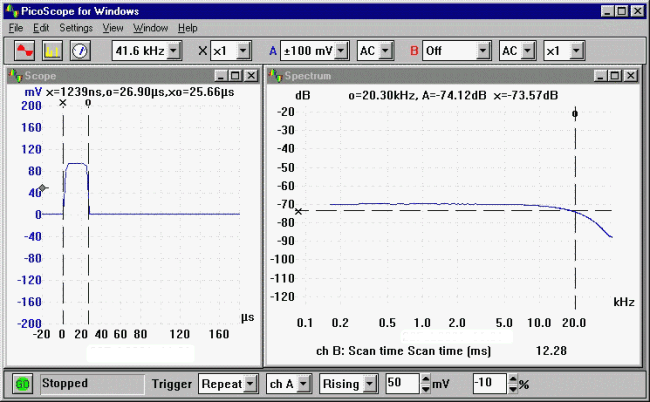Screen dimensions: 650x402
Task: Open the spectrum analyzer view from the toolbar
Action: (55, 50)
